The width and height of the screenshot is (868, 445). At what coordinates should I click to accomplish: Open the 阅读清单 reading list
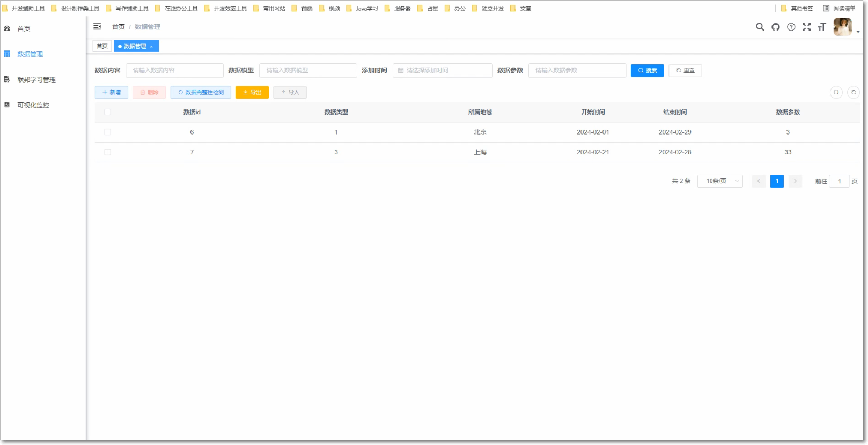(x=840, y=9)
